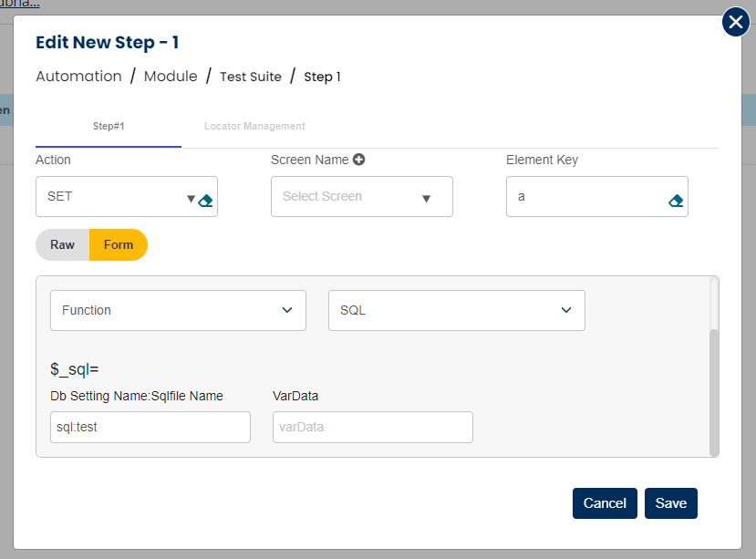Expand the SQL function dropdown
Viewport: 756px width, 559px height.
coord(456,311)
